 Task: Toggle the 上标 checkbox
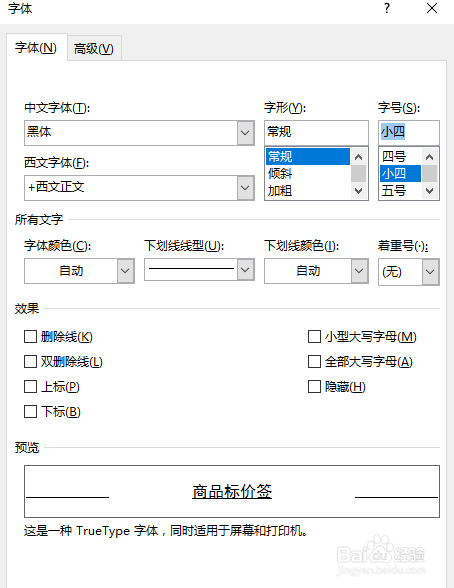(x=30, y=387)
